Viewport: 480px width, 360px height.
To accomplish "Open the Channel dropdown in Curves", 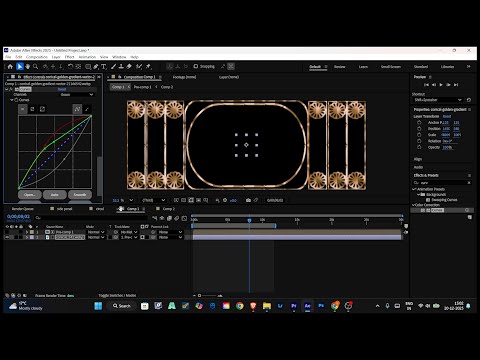I will [77, 95].
